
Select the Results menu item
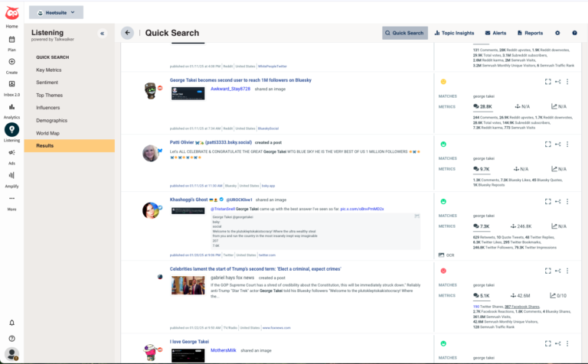70,145
